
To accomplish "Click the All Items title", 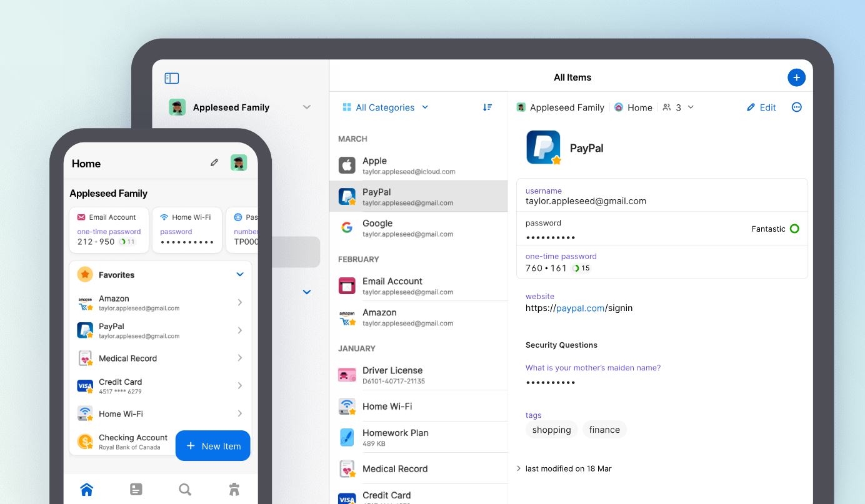I will click(x=572, y=77).
